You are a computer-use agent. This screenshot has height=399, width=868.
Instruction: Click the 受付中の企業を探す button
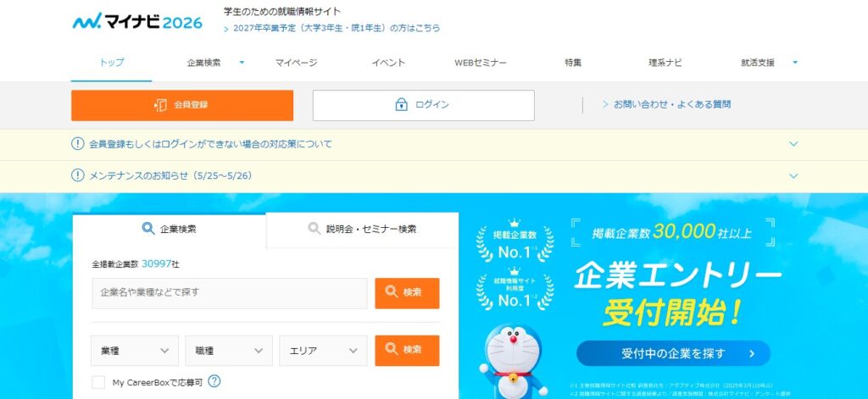click(x=673, y=353)
